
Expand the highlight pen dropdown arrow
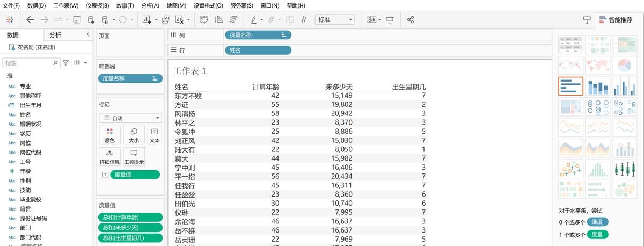[262, 20]
